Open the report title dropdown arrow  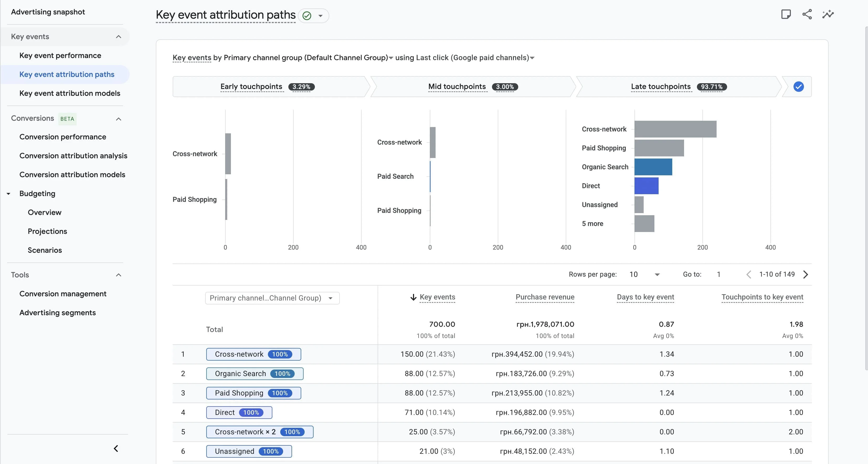click(x=320, y=16)
